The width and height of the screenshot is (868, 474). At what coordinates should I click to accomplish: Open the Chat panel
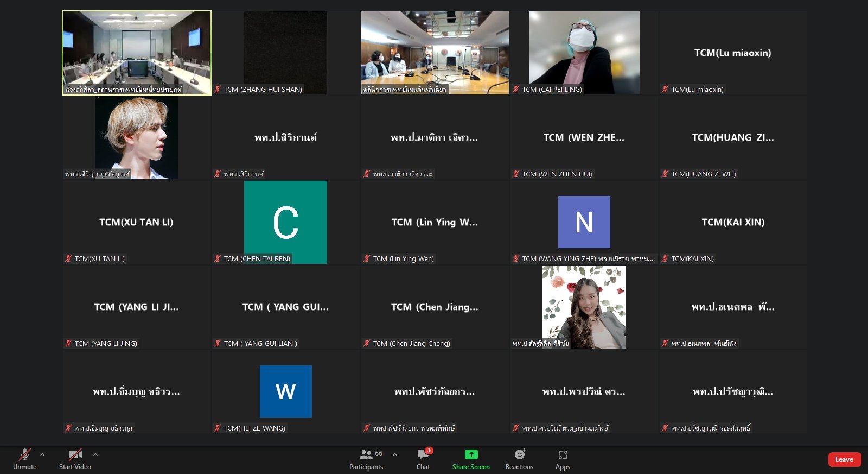coord(423,459)
